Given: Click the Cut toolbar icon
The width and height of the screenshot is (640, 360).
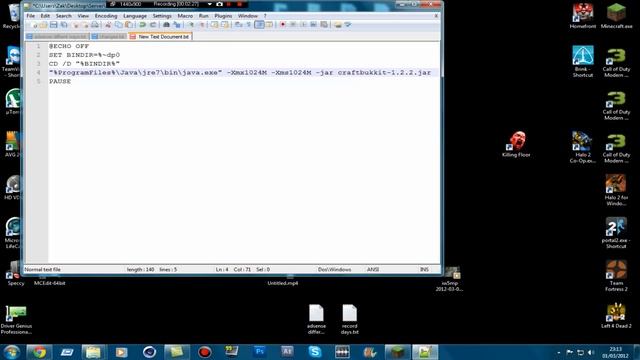Looking at the screenshot, I should coord(107,25).
